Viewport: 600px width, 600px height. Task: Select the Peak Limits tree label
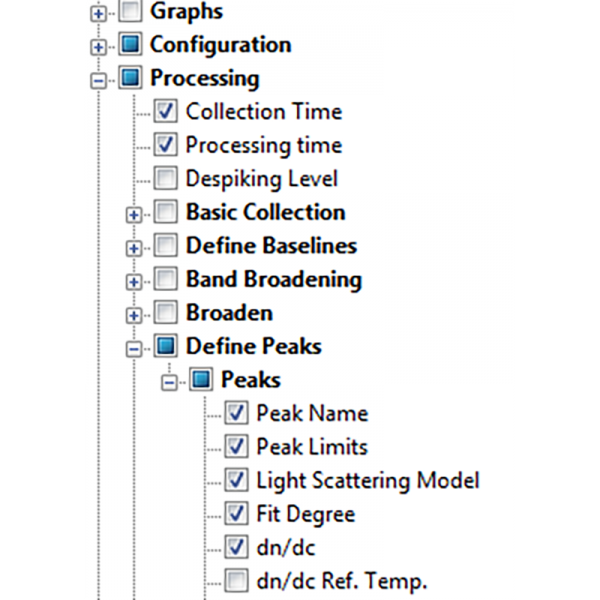pos(312,447)
